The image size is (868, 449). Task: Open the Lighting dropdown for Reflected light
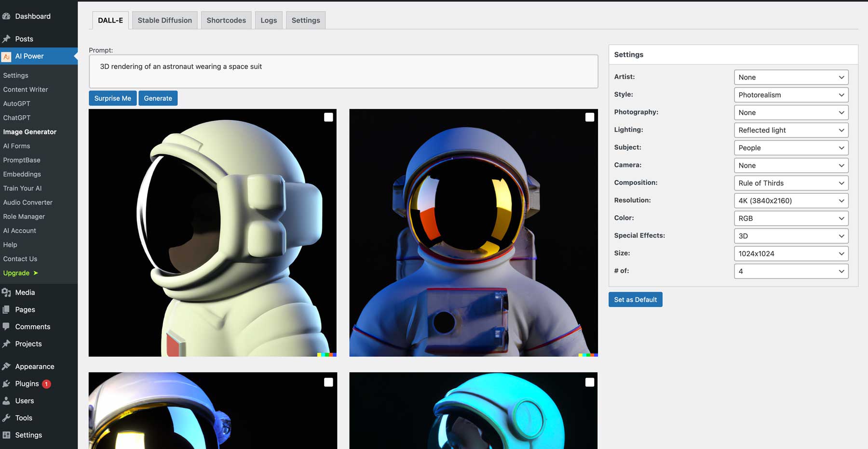[x=791, y=130]
